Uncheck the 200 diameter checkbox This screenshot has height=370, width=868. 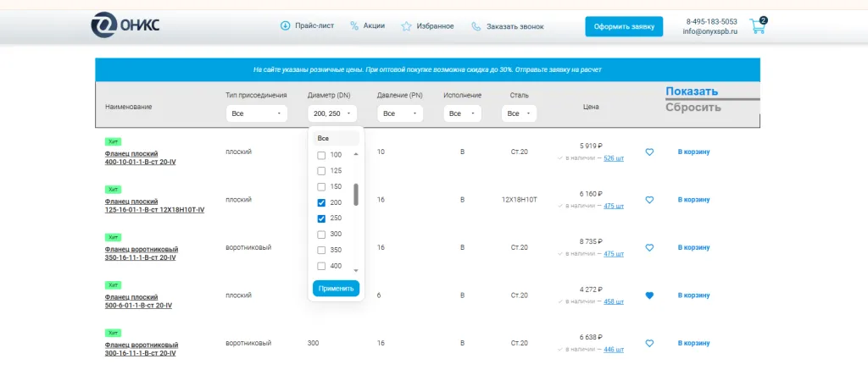click(x=321, y=202)
